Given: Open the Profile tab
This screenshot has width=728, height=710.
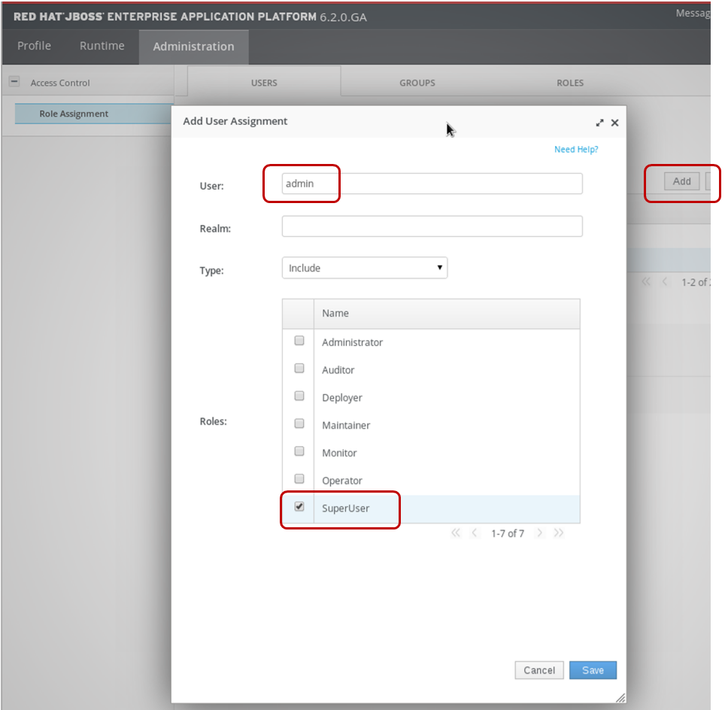Looking at the screenshot, I should tap(34, 46).
